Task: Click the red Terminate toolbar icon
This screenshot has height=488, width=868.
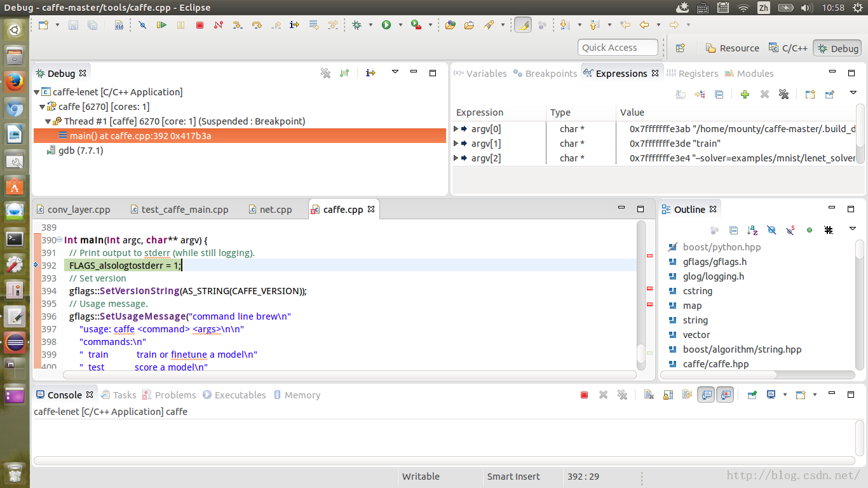Action: tap(200, 25)
